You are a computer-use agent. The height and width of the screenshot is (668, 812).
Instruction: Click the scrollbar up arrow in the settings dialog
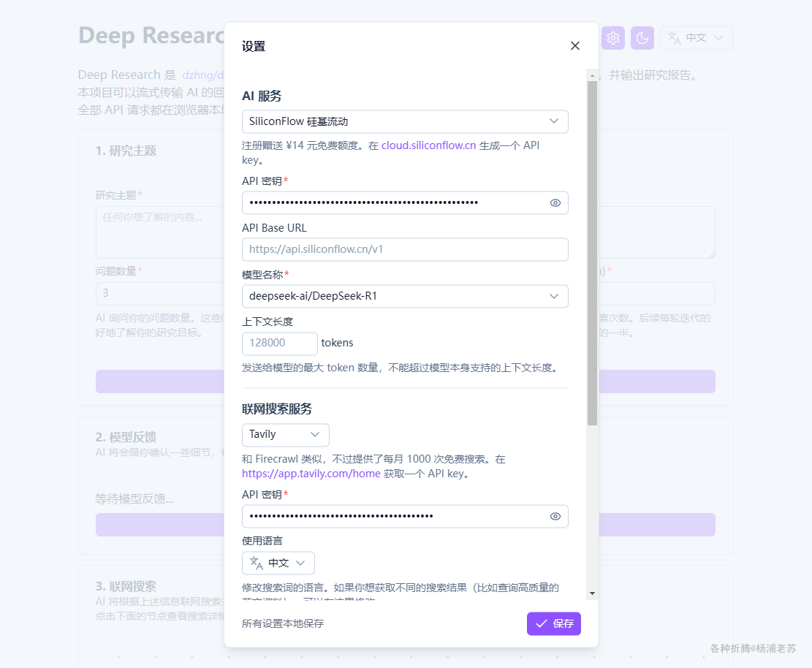tap(592, 75)
